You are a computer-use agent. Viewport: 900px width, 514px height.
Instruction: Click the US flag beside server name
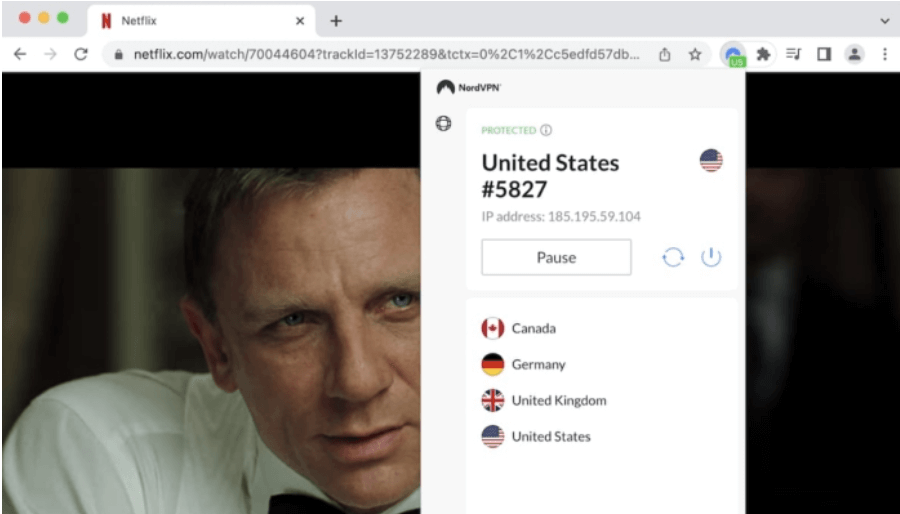[x=711, y=161]
